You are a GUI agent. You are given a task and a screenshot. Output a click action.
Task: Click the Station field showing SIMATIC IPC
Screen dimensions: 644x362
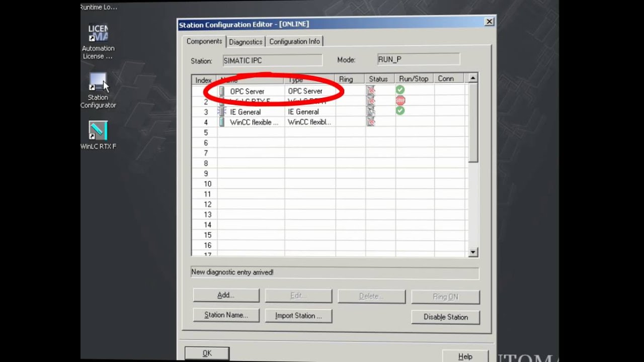[272, 60]
